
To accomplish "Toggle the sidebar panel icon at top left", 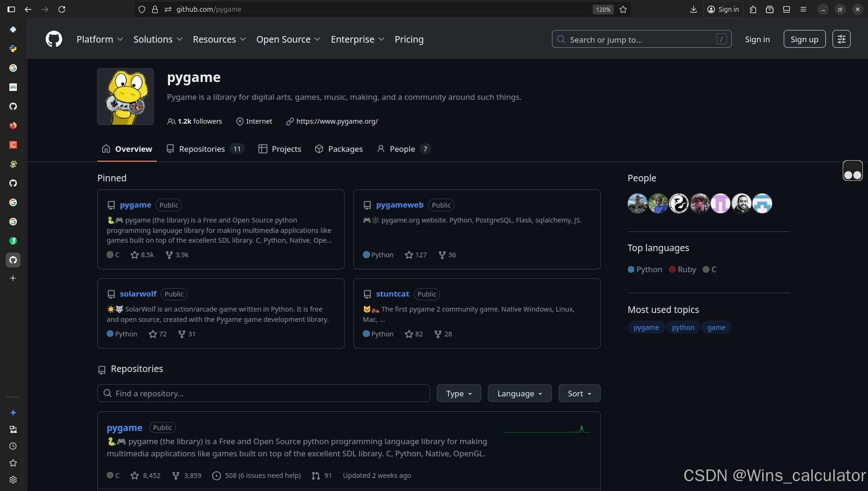I will click(x=11, y=9).
